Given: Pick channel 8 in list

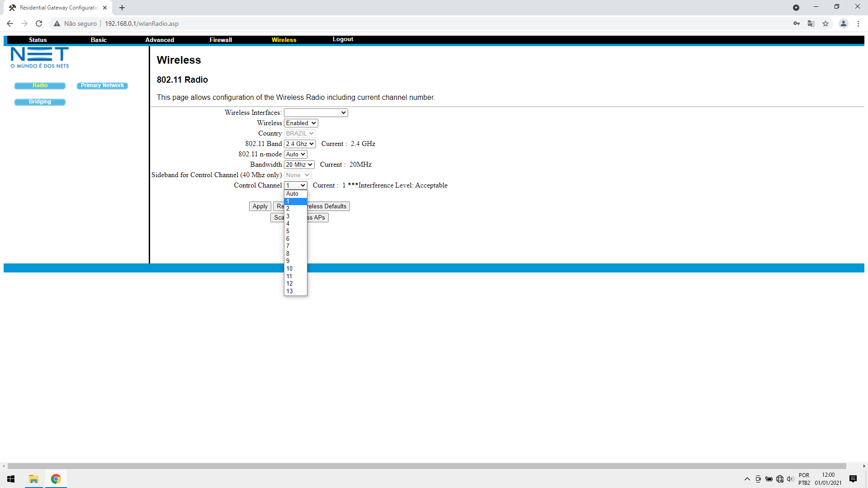Looking at the screenshot, I should (296, 253).
